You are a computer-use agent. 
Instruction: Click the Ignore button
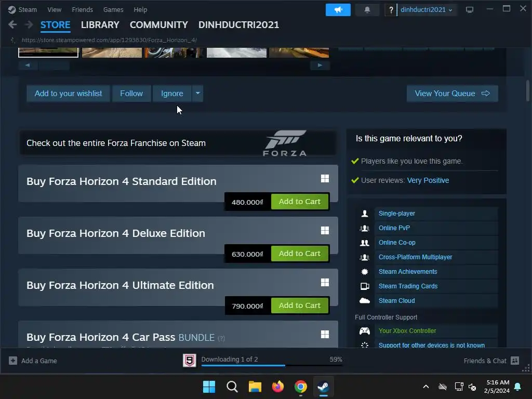point(172,94)
